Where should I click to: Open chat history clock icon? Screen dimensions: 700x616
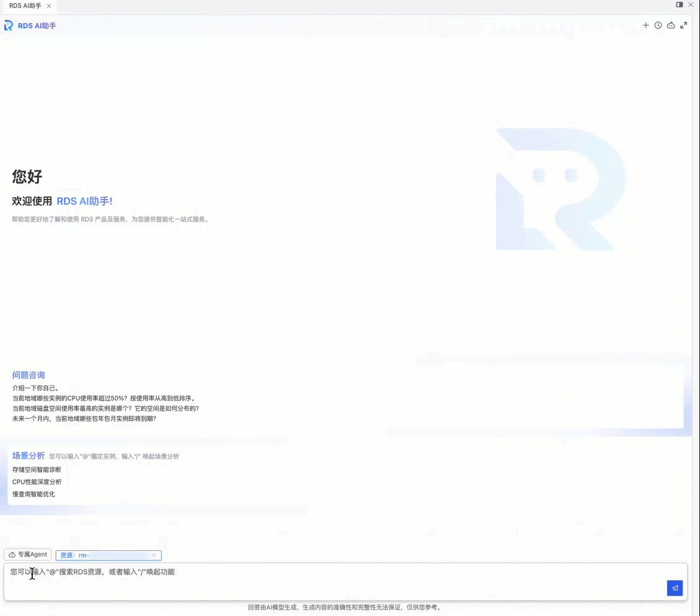pyautogui.click(x=658, y=25)
